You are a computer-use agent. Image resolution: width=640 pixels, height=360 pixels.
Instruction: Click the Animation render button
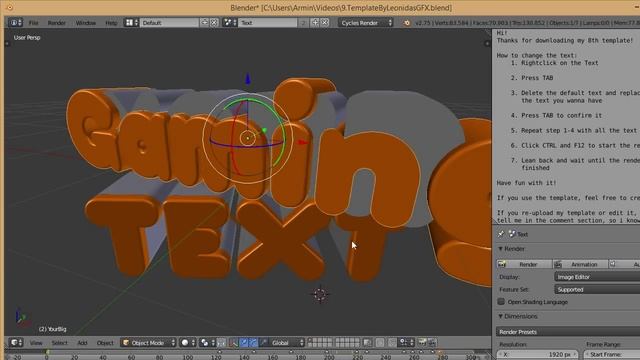(x=580, y=264)
